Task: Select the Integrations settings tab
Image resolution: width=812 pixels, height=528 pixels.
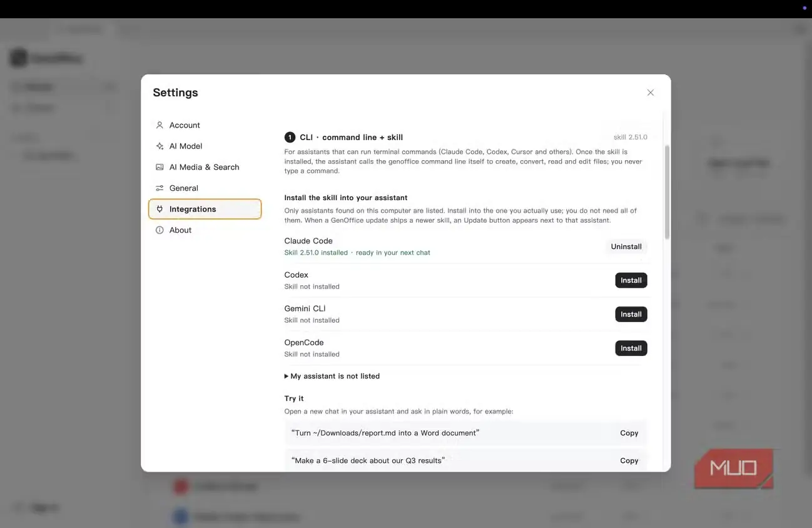Action: point(205,209)
